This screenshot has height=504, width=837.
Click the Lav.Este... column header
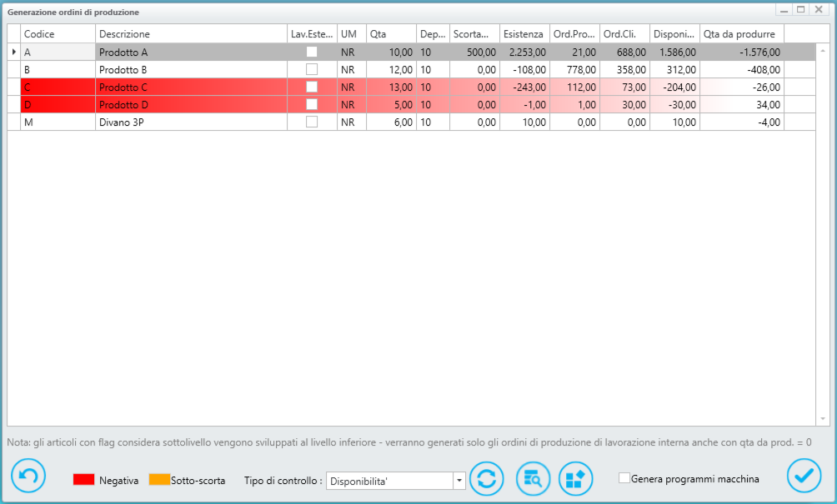312,33
